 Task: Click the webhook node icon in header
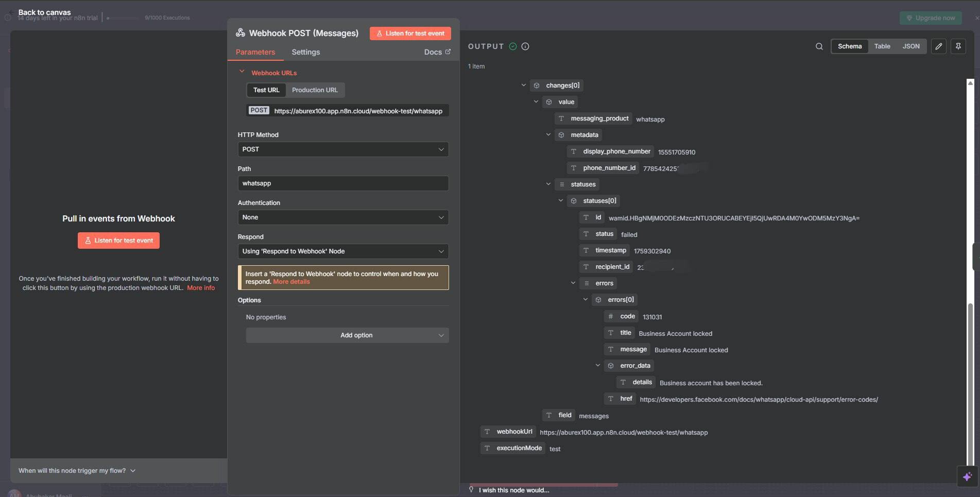(x=240, y=33)
